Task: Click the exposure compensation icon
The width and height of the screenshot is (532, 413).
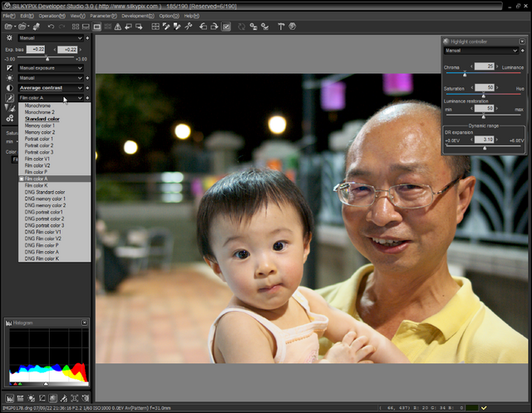Action: [9, 68]
